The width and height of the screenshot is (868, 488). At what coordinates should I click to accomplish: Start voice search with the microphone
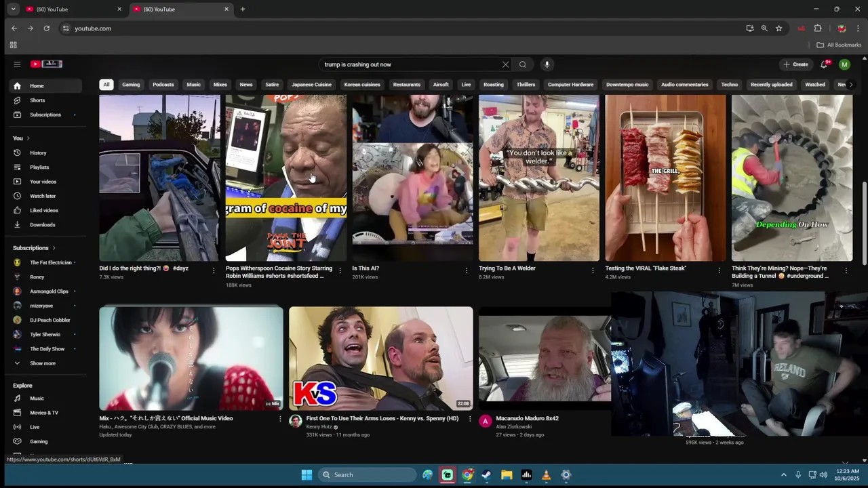point(547,64)
